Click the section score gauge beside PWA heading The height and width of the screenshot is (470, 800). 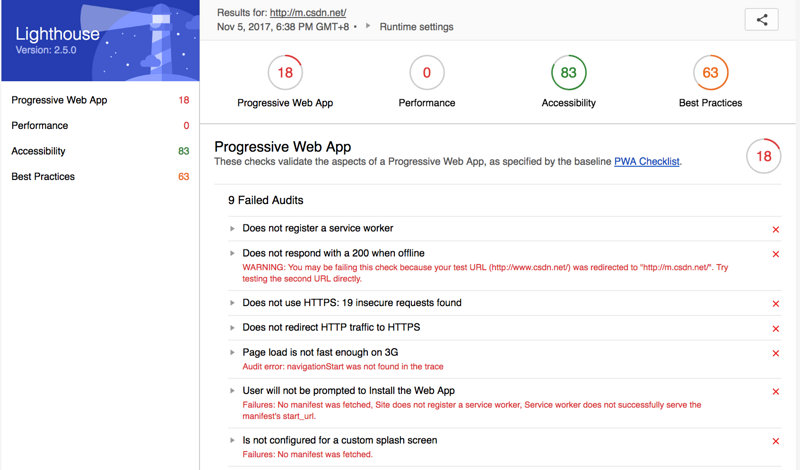(x=763, y=156)
